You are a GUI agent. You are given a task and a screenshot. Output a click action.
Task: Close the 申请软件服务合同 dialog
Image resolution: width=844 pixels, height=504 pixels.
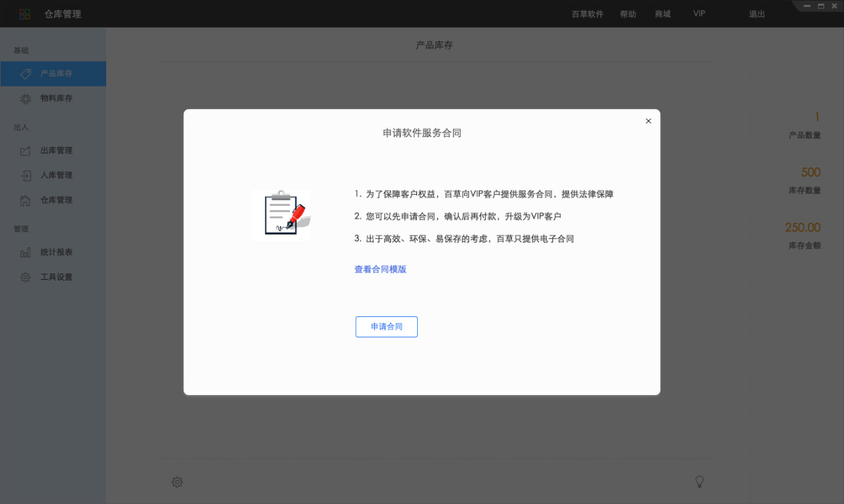[648, 121]
